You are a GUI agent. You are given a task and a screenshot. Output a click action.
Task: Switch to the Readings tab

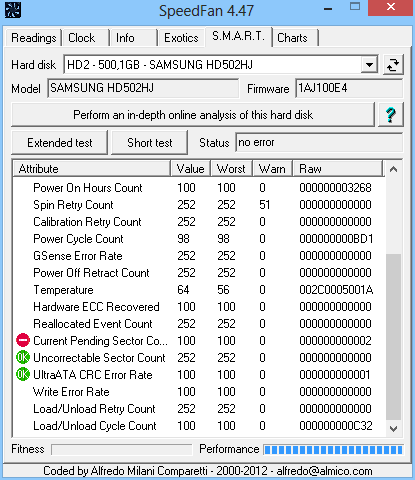click(x=34, y=38)
